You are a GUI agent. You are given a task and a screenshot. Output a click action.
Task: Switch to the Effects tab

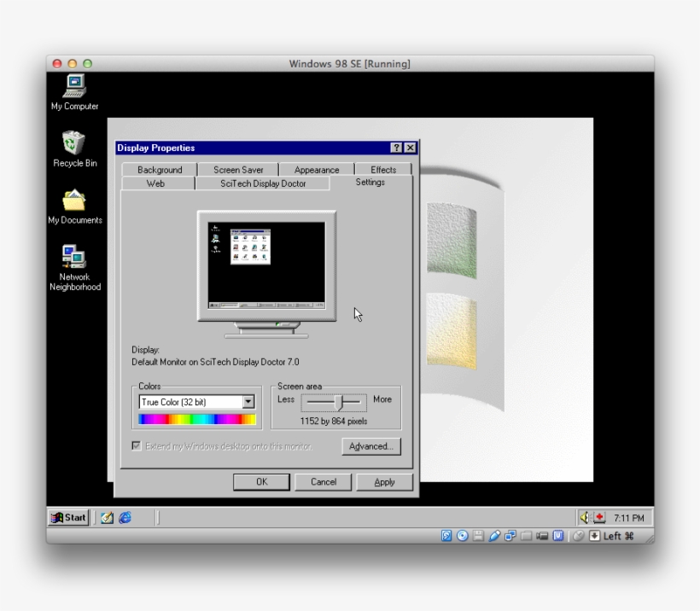tap(383, 170)
